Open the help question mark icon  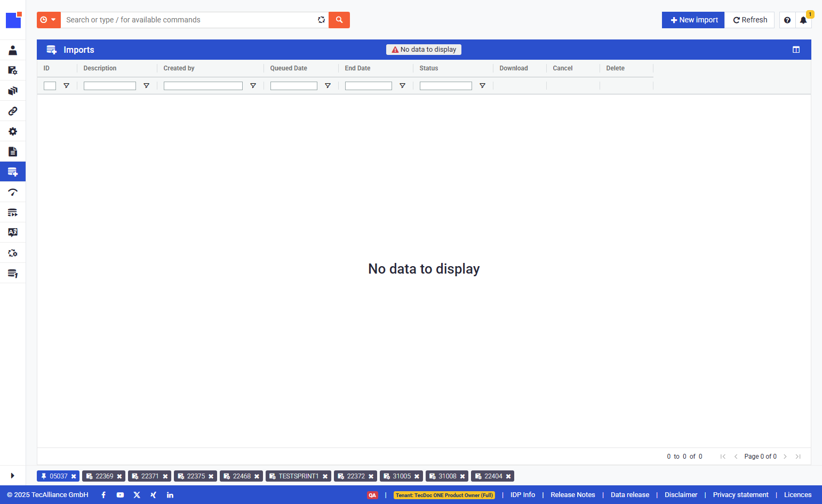787,20
